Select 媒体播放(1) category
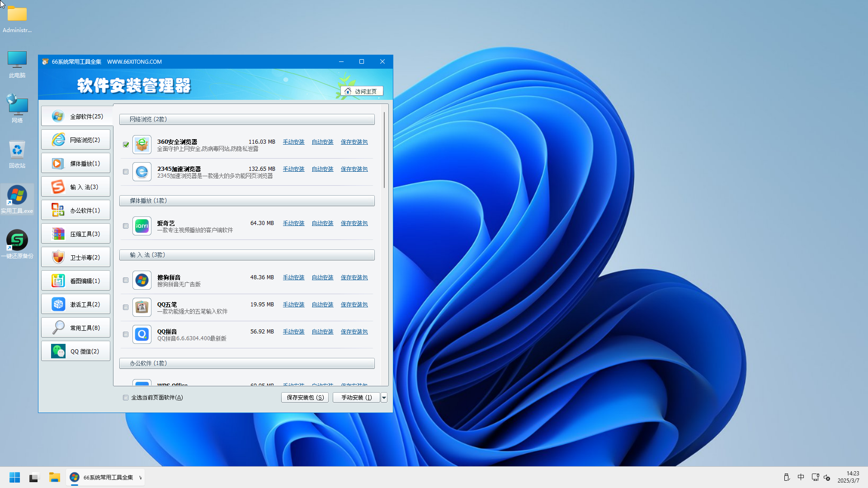The width and height of the screenshot is (868, 488). 75,163
